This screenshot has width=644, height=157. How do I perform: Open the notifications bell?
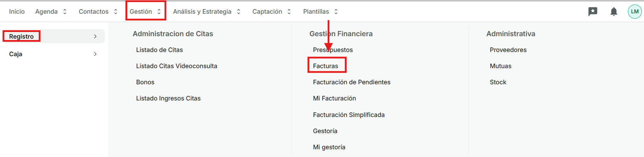point(614,12)
